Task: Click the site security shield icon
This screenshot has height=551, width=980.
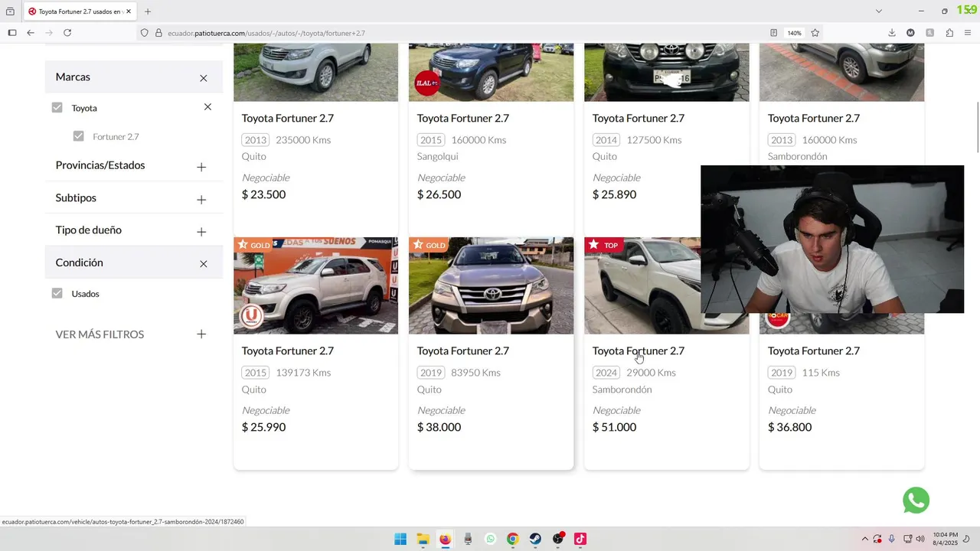Action: point(144,33)
